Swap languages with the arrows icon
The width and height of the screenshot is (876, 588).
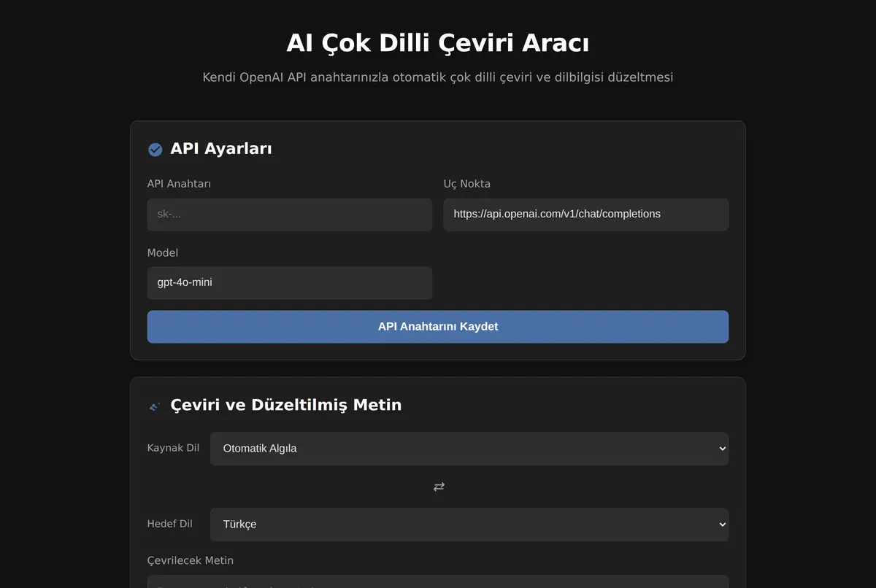tap(439, 487)
